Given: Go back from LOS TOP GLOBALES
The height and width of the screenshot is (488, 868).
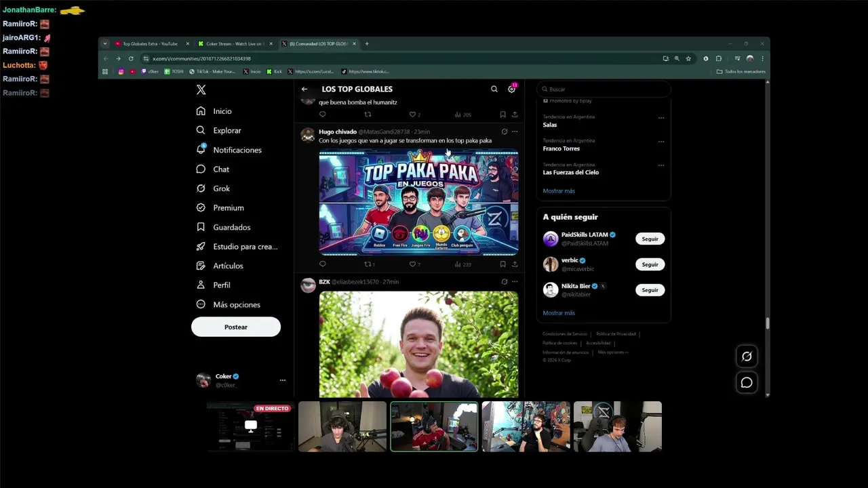Looking at the screenshot, I should (304, 89).
